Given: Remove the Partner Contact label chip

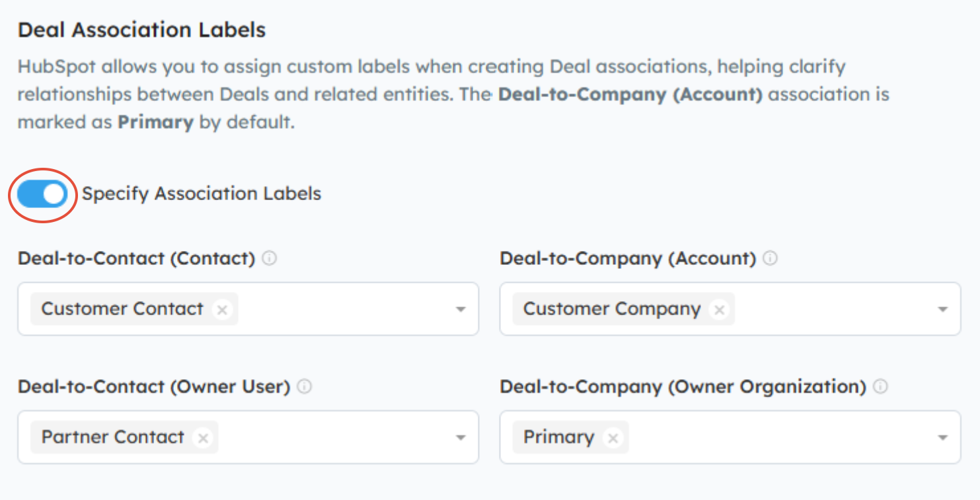Looking at the screenshot, I should click(204, 438).
